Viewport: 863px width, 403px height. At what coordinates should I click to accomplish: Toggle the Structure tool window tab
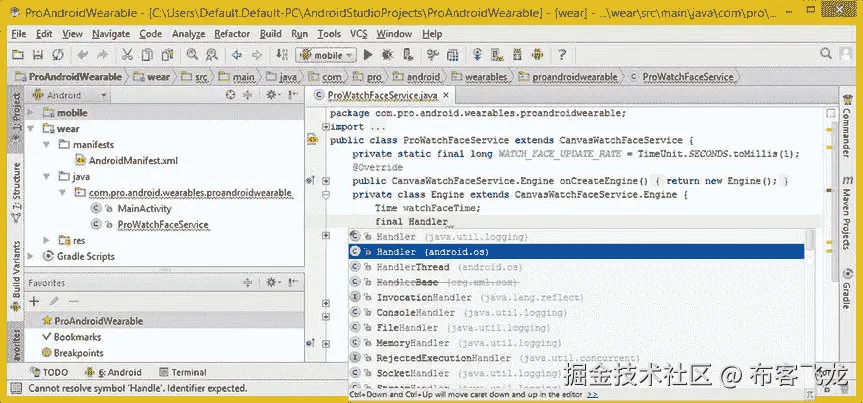pyautogui.click(x=16, y=192)
